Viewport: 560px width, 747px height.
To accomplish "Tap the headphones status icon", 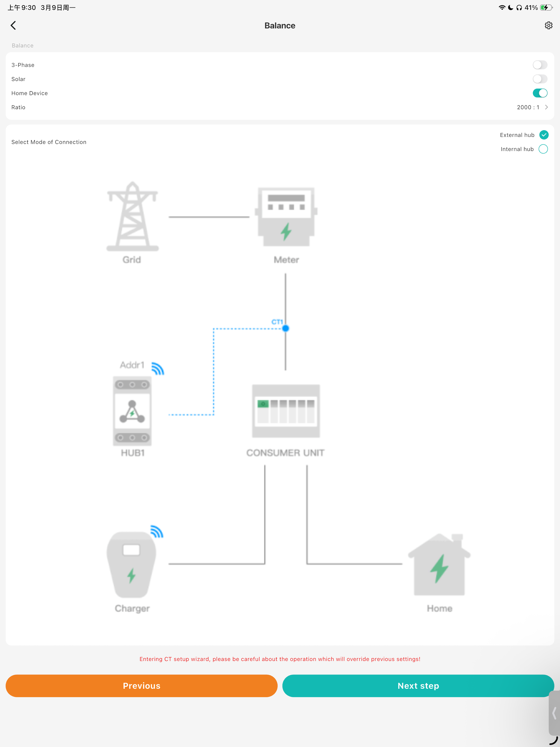I will coord(519,7).
